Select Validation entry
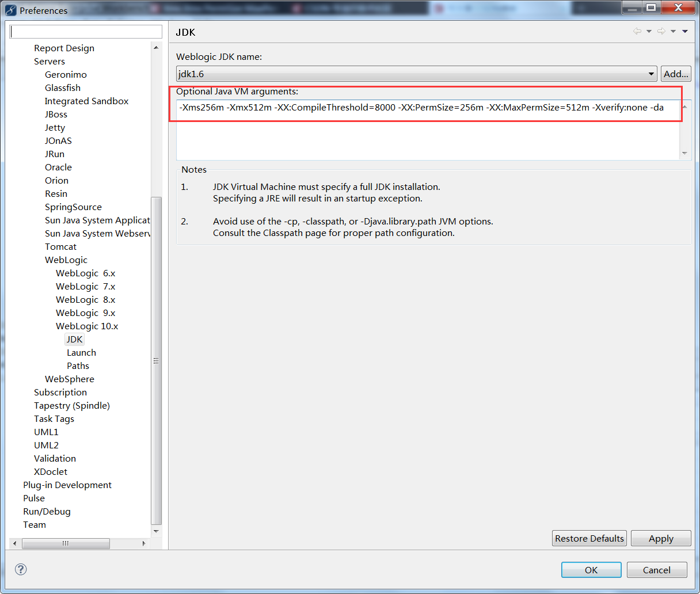The height and width of the screenshot is (594, 700). pyautogui.click(x=55, y=459)
